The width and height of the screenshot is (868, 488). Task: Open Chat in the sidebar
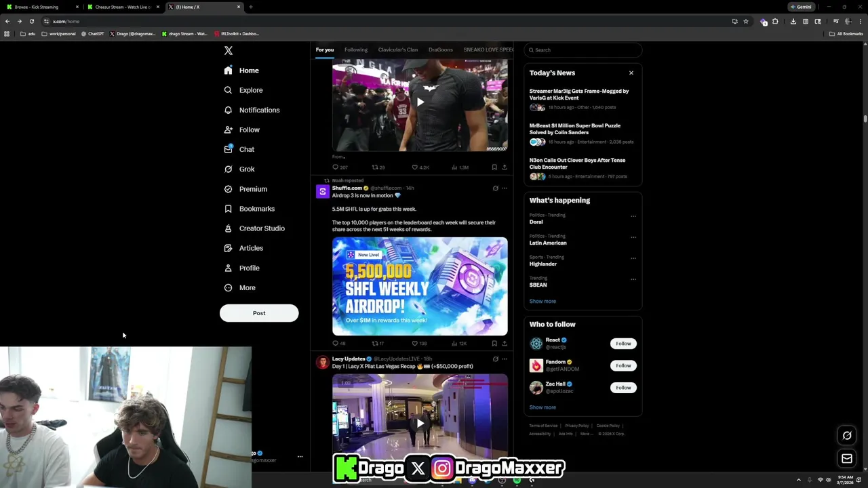click(239, 149)
